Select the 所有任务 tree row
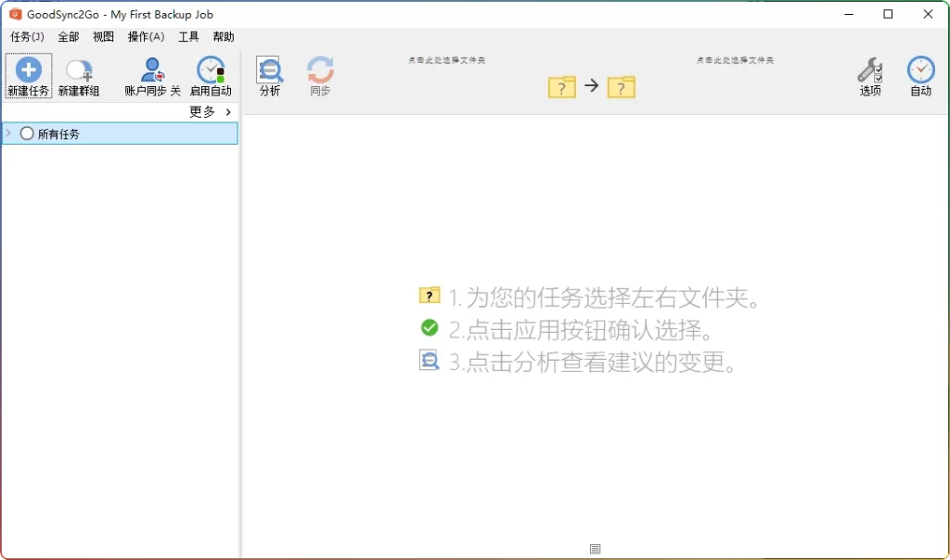The image size is (950, 560). tap(120, 134)
